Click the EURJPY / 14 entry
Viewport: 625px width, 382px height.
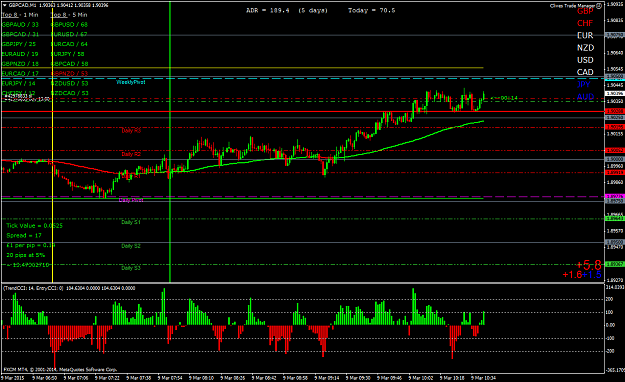pyautogui.click(x=18, y=83)
